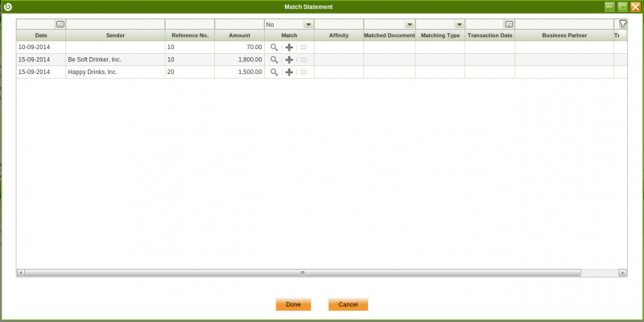The height and width of the screenshot is (322, 644).
Task: Click the Sender filter field
Action: click(x=115, y=24)
